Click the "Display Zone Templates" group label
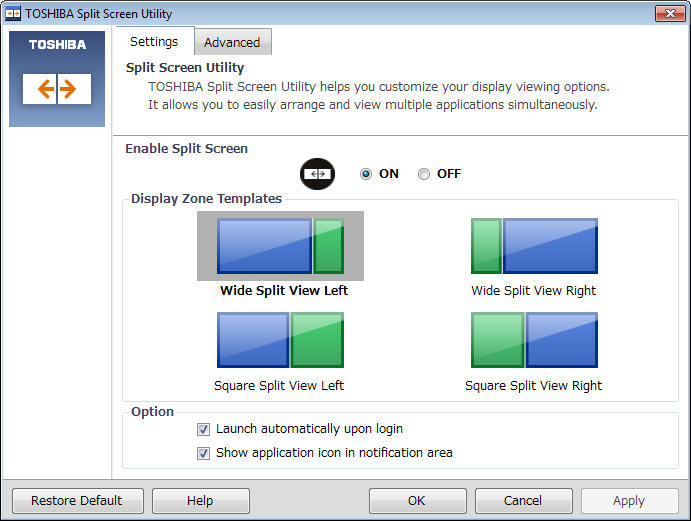This screenshot has height=521, width=691. tap(206, 198)
